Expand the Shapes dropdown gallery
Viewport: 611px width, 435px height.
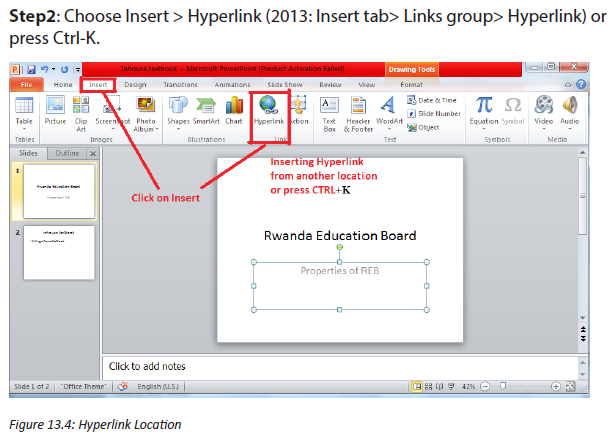pyautogui.click(x=178, y=129)
